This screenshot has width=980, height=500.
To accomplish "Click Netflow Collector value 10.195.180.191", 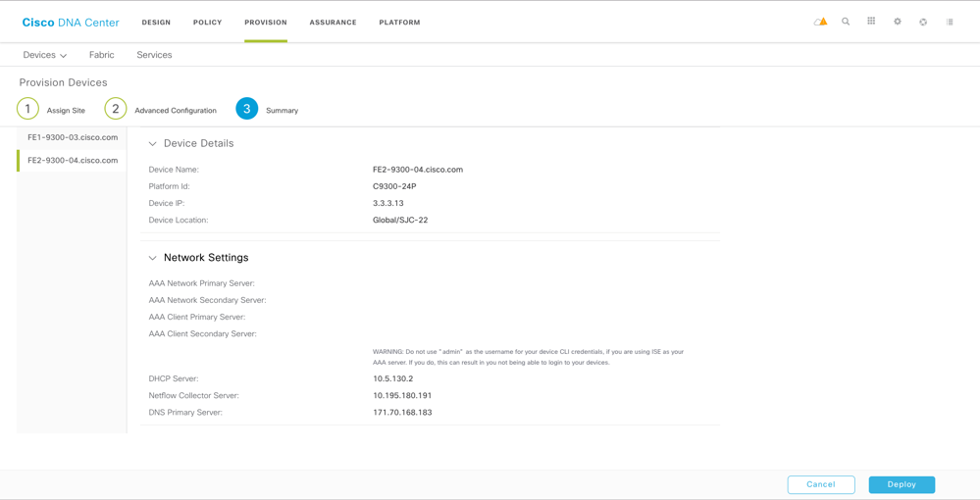I will point(402,396).
